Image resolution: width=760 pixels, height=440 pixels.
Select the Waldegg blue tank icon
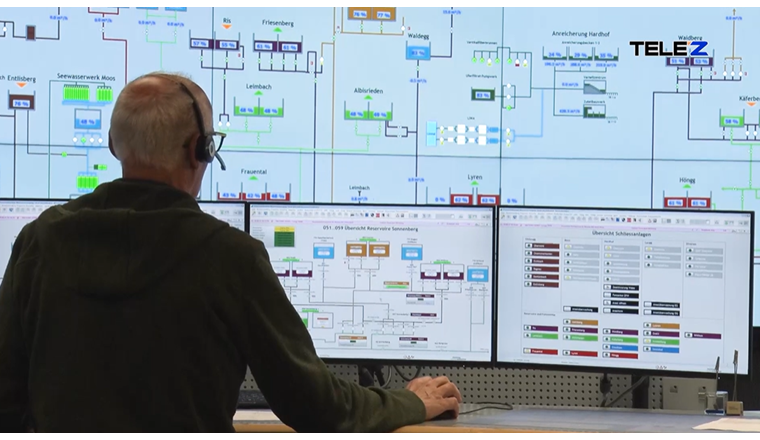tap(418, 51)
